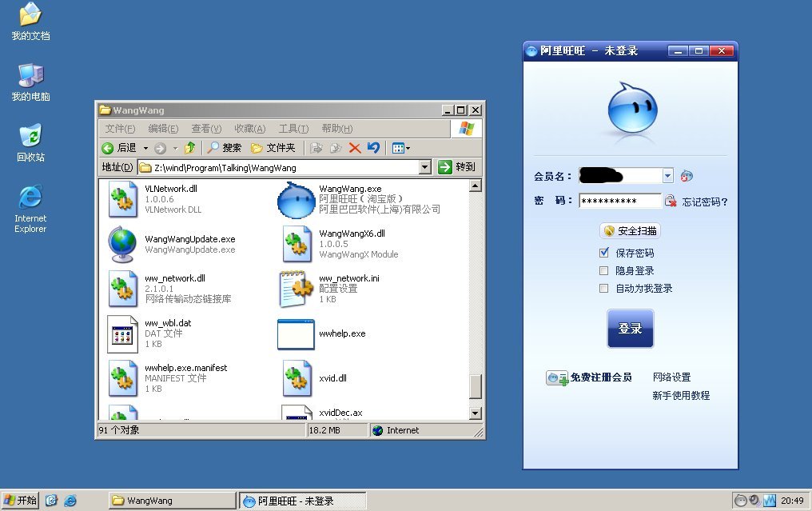Screen dimensions: 812x511
Task: Uncheck the 保存密码 checkbox
Action: tap(604, 253)
